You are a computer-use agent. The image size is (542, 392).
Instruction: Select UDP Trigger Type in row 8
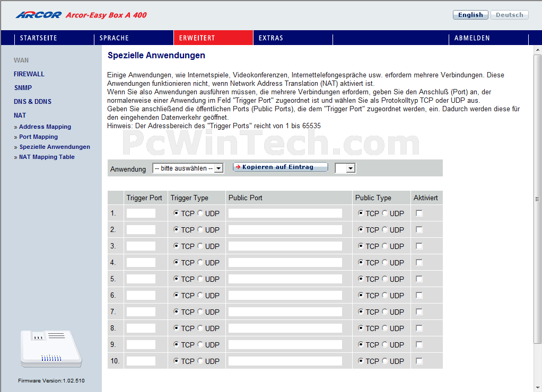pos(200,328)
